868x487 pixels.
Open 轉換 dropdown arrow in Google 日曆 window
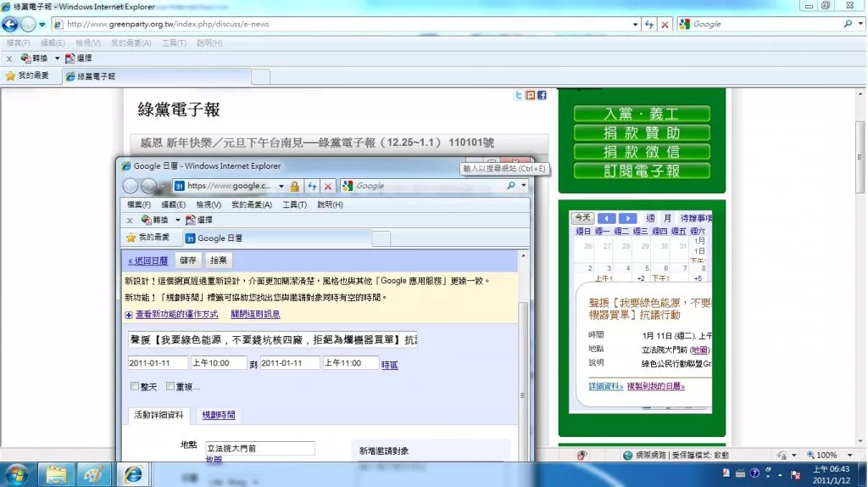(178, 220)
